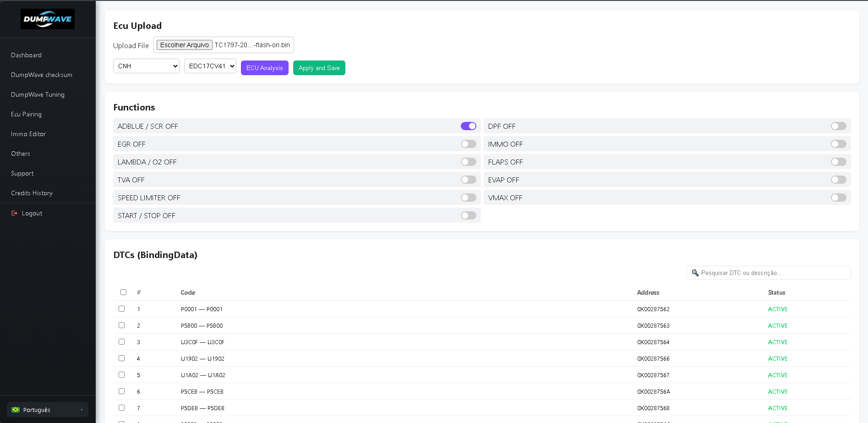Click the red logout door icon
The image size is (868, 423).
pyautogui.click(x=14, y=213)
